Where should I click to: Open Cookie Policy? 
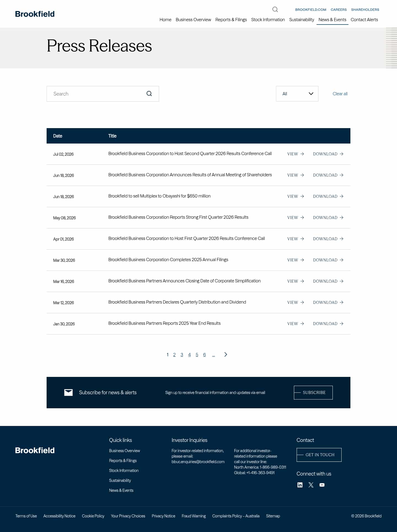click(x=93, y=516)
